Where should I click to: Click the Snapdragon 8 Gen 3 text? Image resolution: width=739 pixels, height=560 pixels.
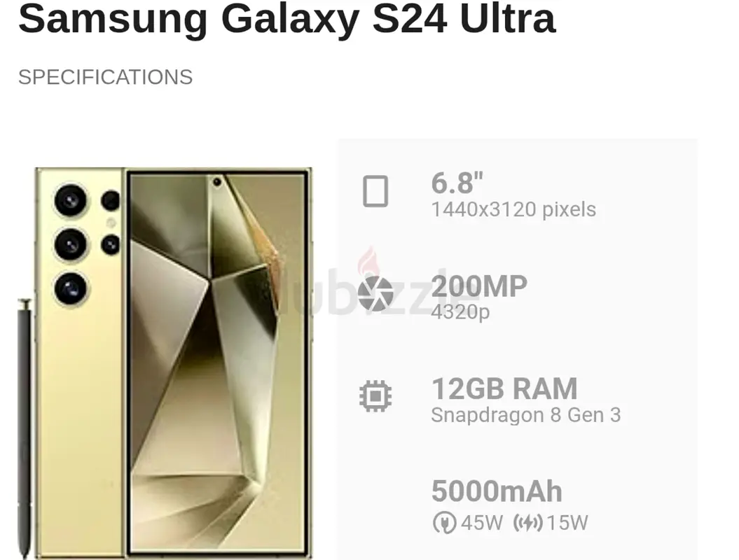[x=526, y=415]
